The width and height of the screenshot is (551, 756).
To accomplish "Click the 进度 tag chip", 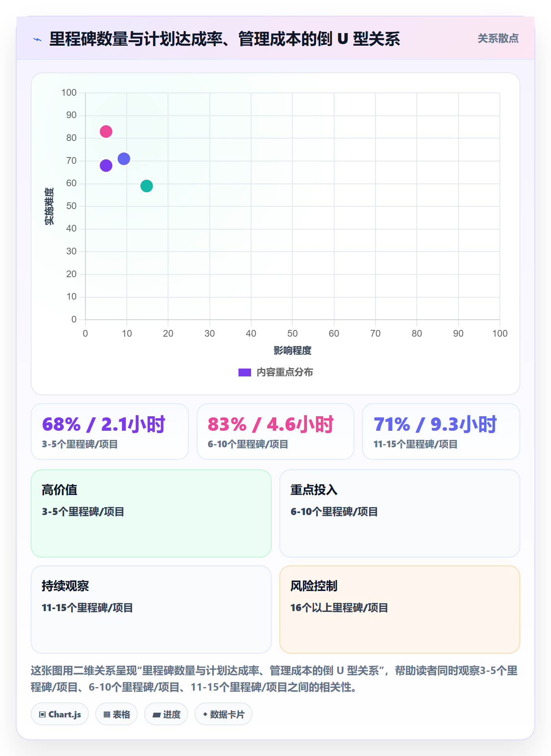I will click(166, 714).
